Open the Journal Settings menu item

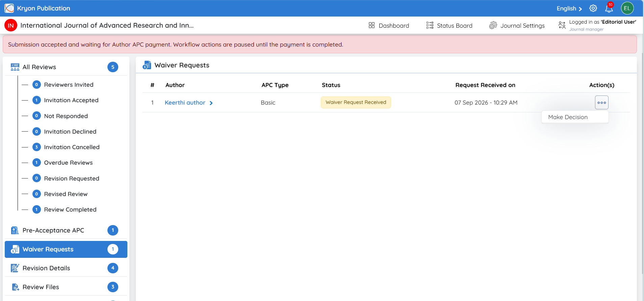[x=517, y=26]
